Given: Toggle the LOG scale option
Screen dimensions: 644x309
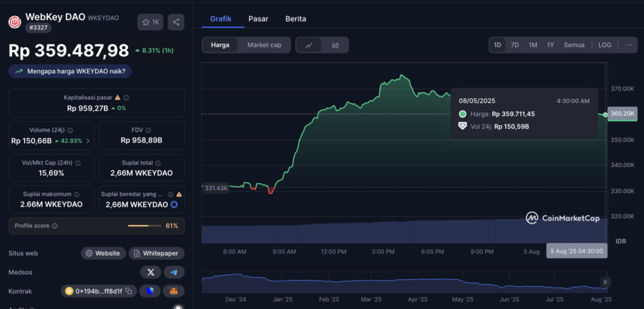Looking at the screenshot, I should point(604,45).
